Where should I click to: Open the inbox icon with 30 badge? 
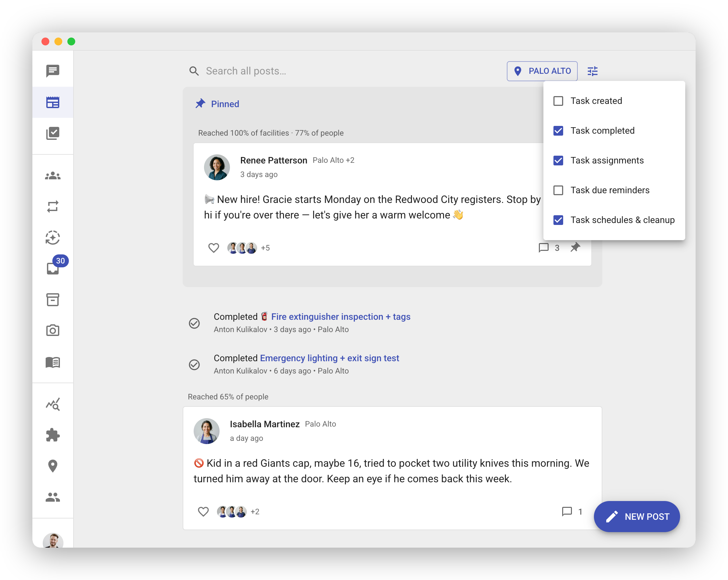[x=53, y=268]
